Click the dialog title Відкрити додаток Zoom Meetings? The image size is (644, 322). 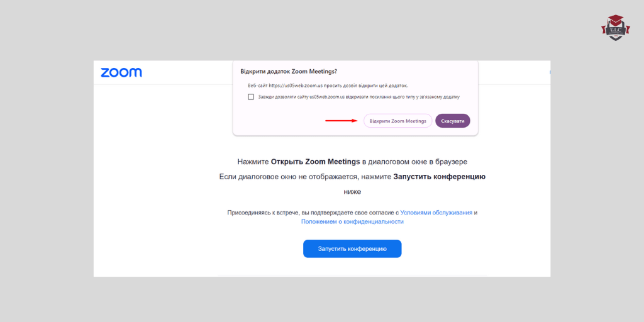[289, 72]
